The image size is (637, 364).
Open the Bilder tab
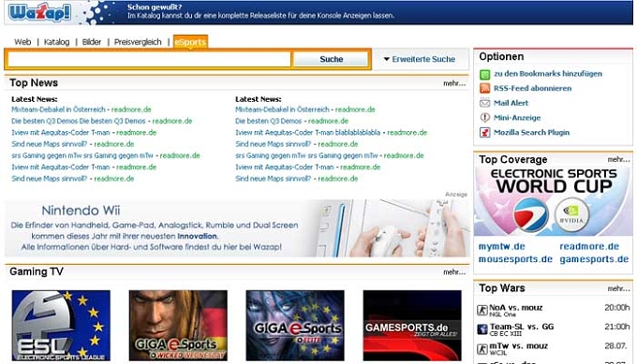pyautogui.click(x=92, y=42)
